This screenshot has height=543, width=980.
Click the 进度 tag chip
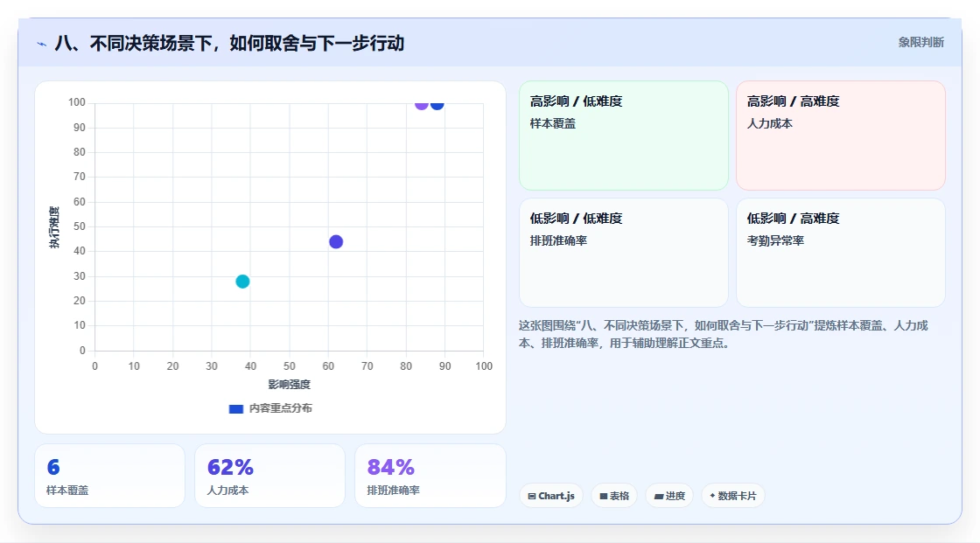[x=669, y=496]
